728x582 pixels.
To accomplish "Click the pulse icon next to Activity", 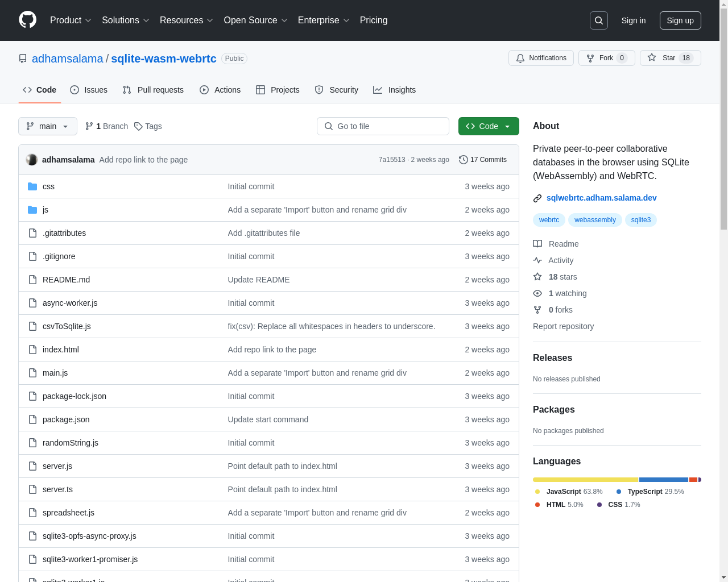I will [537, 260].
